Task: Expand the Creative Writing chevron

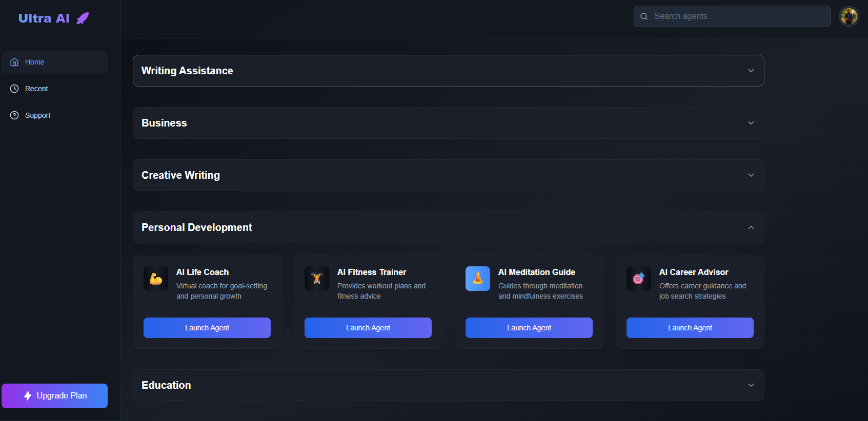Action: (751, 175)
